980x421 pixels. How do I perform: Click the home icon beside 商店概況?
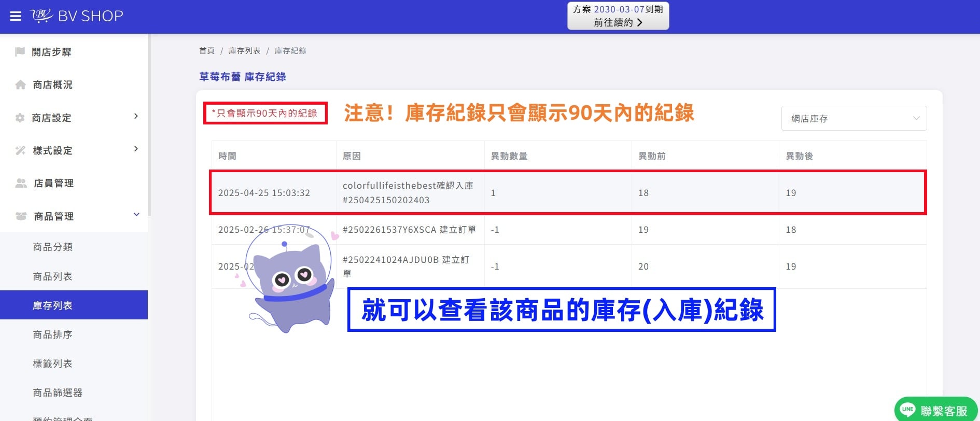[20, 85]
